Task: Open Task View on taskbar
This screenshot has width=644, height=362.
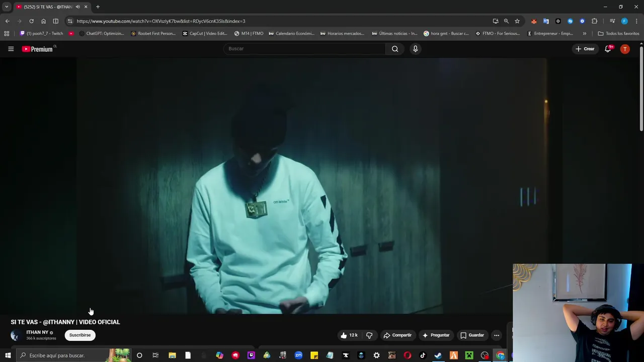Action: (155, 355)
